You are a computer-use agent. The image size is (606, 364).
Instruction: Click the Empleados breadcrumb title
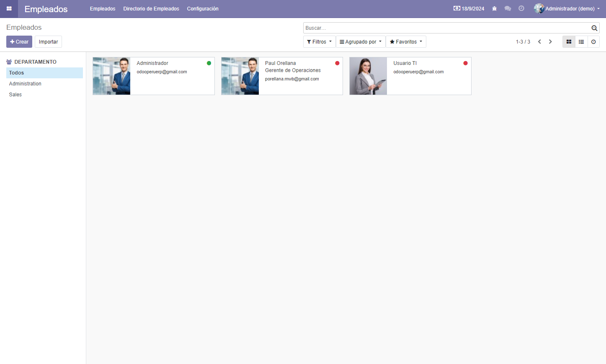coord(24,28)
